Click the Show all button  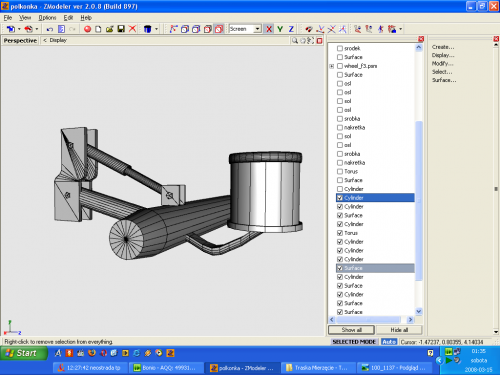click(x=351, y=330)
